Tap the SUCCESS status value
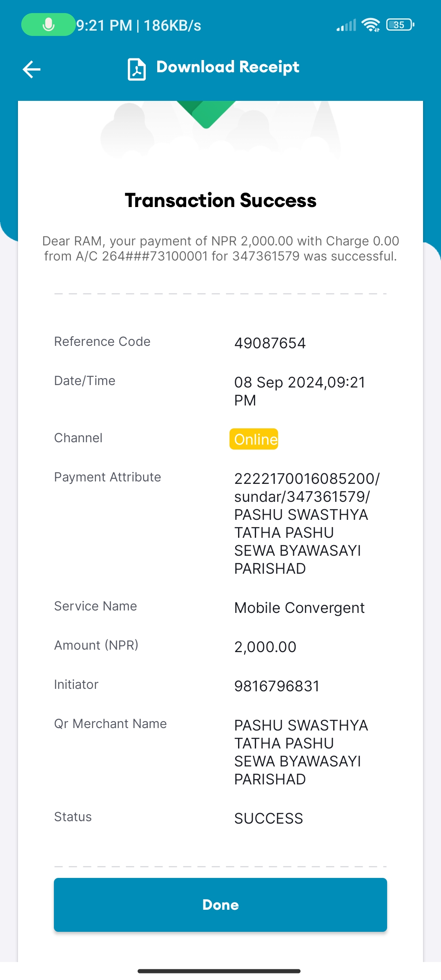441x980 pixels. coord(269,818)
